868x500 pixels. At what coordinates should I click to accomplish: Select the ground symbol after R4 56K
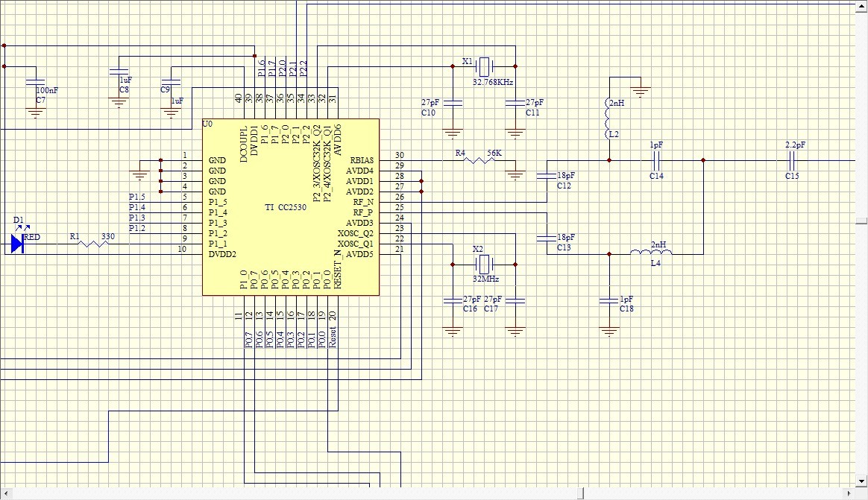click(x=515, y=175)
